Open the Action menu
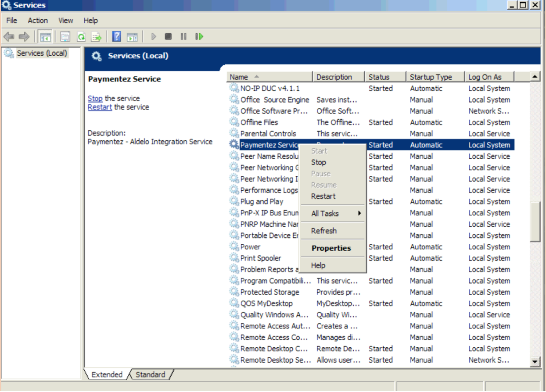The width and height of the screenshot is (546, 392). pyautogui.click(x=38, y=21)
